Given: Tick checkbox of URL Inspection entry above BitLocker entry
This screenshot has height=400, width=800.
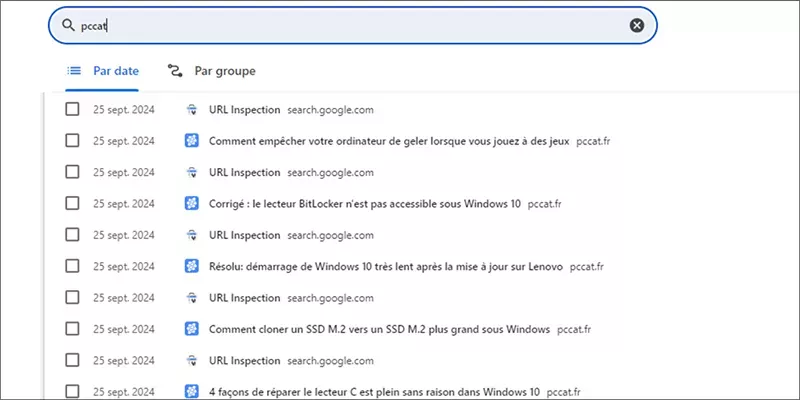Looking at the screenshot, I should pos(72,172).
